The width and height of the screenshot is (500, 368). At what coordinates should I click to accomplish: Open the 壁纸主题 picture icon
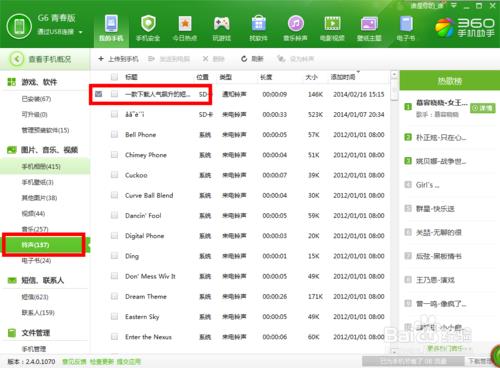click(x=369, y=24)
